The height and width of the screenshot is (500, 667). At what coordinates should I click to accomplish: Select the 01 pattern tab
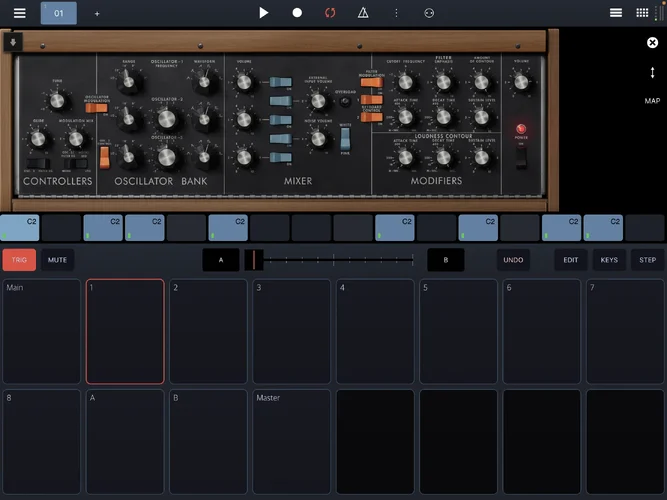(58, 13)
